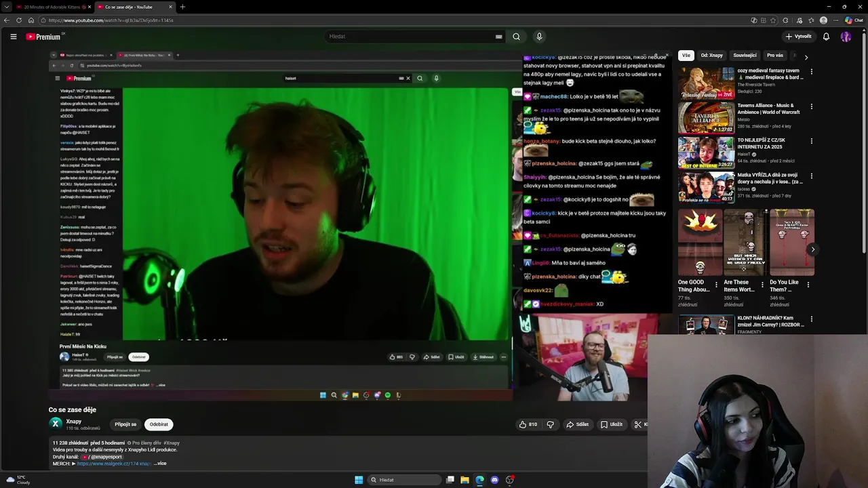
Task: Open the cozy medieval fantasy tavern live thumbnail
Action: (x=706, y=83)
